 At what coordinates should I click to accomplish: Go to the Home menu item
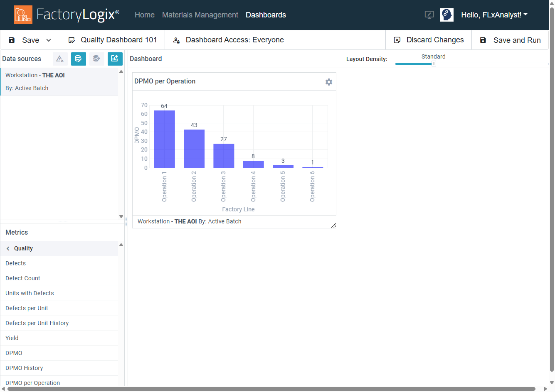point(144,15)
